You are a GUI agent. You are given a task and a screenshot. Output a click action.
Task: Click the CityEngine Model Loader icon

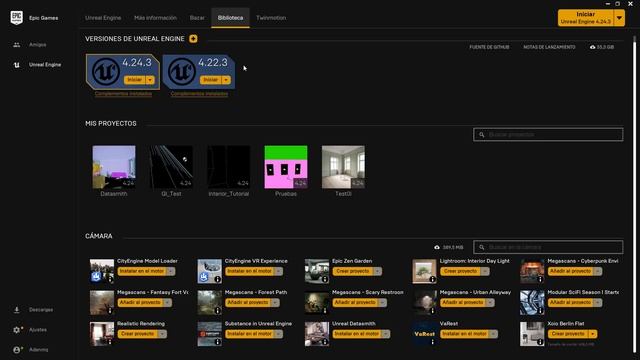102,271
